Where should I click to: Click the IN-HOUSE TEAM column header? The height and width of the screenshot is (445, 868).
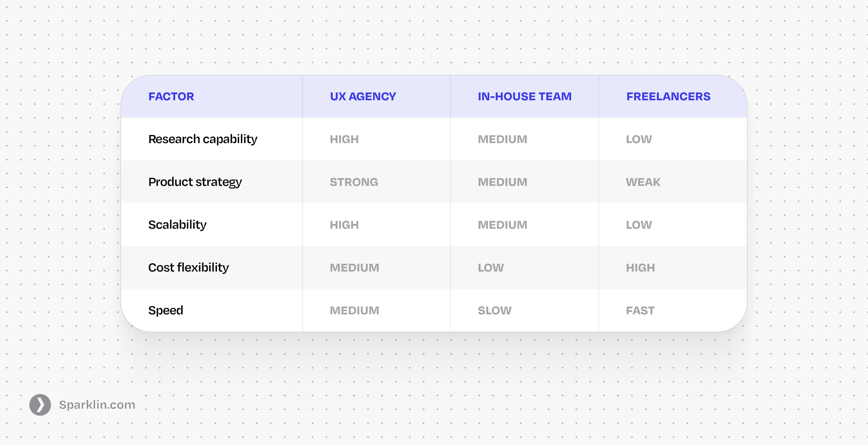(525, 97)
